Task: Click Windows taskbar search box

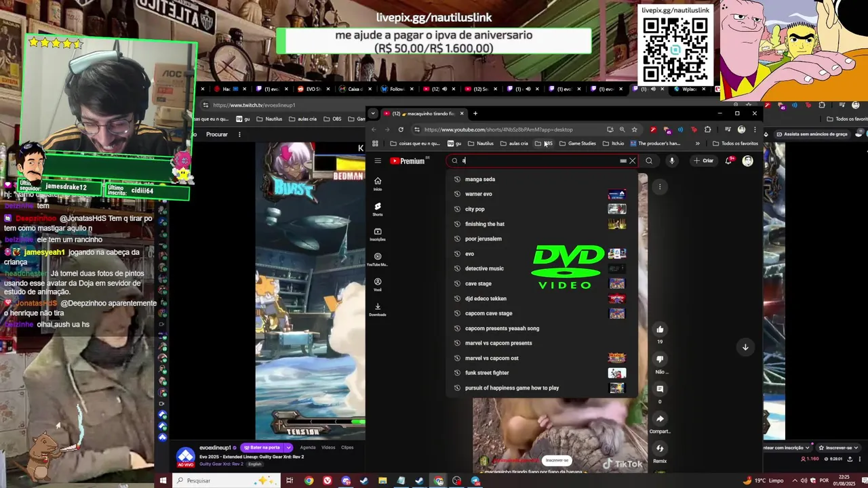Action: pyautogui.click(x=227, y=481)
